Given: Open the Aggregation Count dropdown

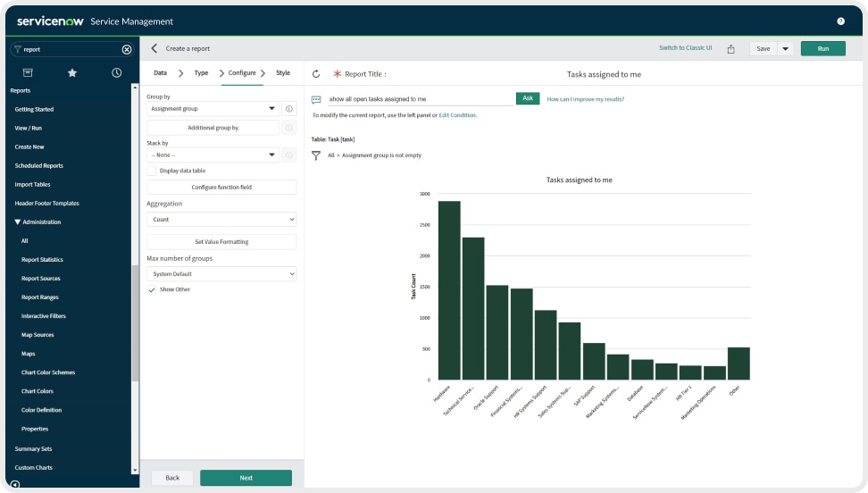Looking at the screenshot, I should pos(221,219).
